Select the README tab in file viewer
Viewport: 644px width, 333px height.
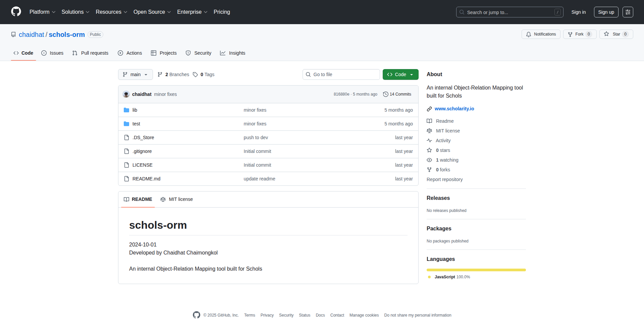tap(138, 199)
